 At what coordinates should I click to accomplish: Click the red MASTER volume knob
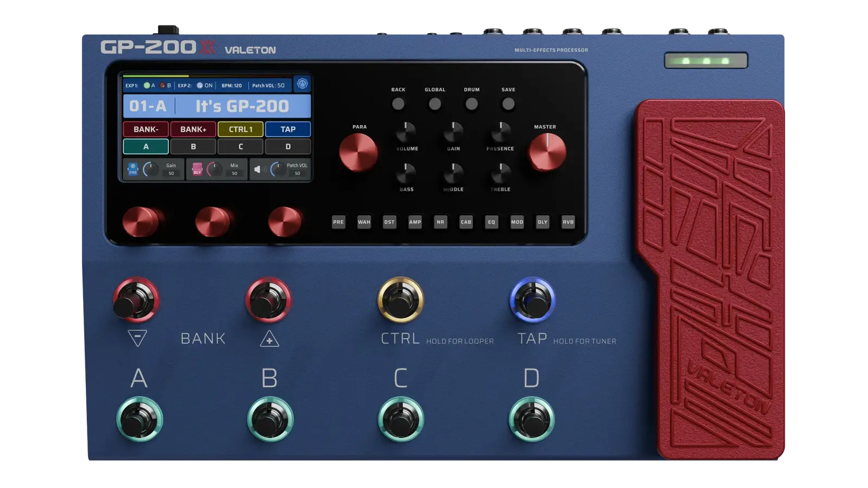pyautogui.click(x=547, y=153)
